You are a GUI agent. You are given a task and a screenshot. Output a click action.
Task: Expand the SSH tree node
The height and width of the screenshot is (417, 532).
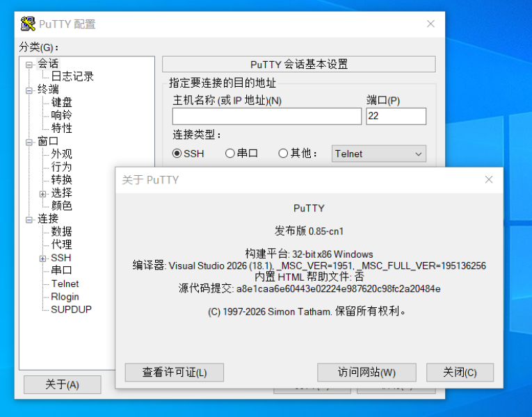click(x=42, y=259)
